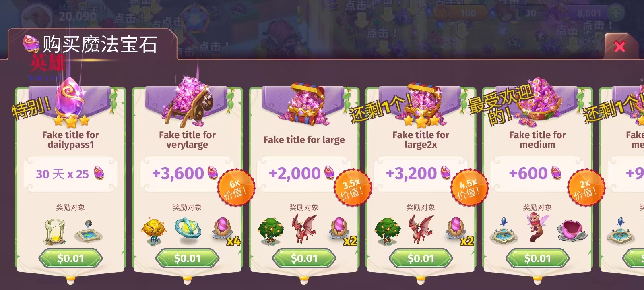Tap the pink flower reward in medium pack
This screenshot has width=644, height=290.
572,230
